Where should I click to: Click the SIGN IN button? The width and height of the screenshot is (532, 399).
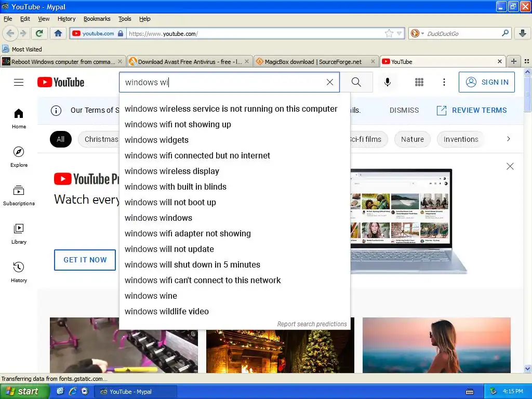[x=486, y=82]
